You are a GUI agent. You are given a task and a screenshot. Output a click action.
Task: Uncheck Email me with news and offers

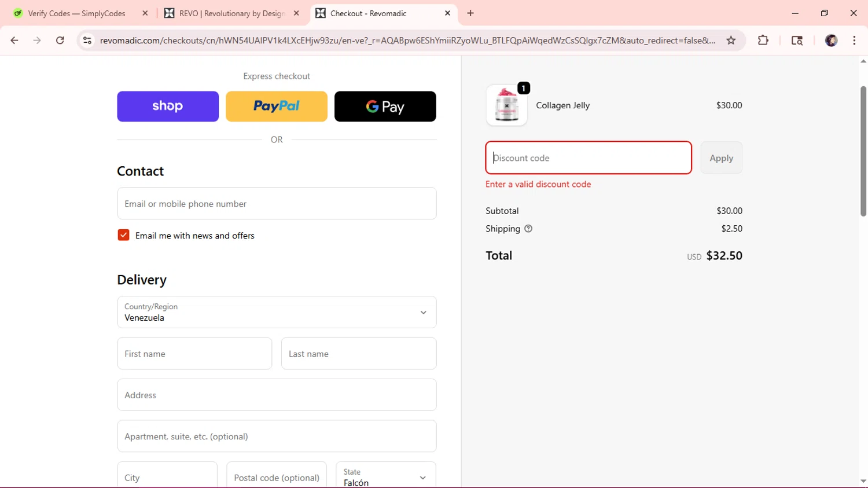pos(123,235)
